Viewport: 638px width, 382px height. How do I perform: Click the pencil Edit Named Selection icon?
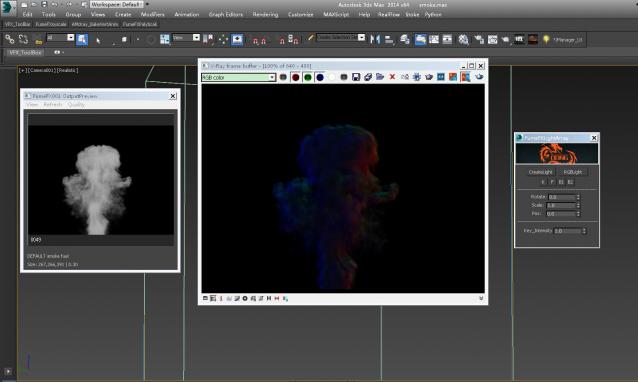coord(310,38)
